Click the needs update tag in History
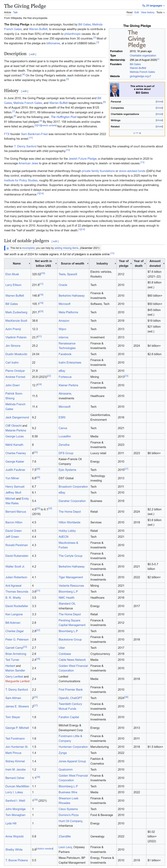167x868 pixels. pyautogui.click(x=49, y=125)
